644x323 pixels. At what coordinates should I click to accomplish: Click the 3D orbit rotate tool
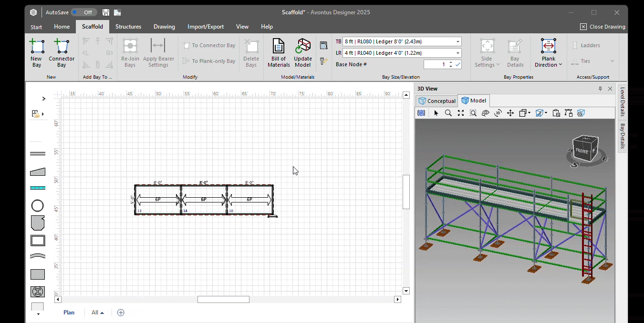(498, 113)
